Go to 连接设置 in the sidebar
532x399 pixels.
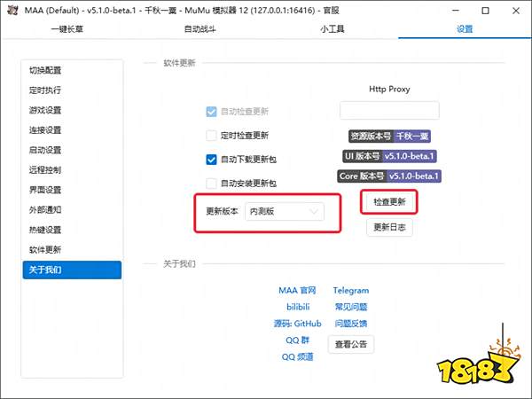45,130
